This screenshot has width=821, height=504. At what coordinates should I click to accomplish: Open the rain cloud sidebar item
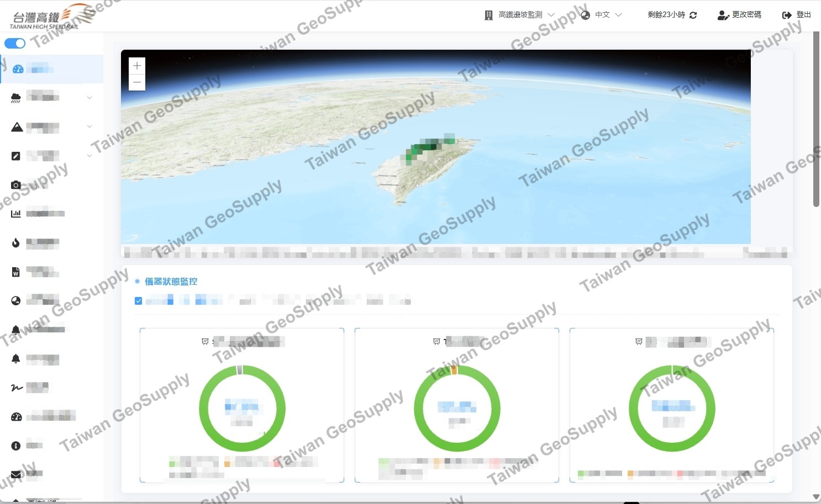pyautogui.click(x=51, y=98)
